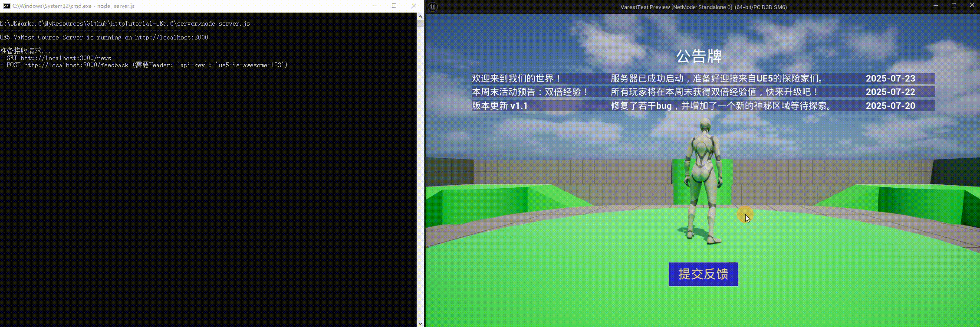Maximize the cmd.exe window
The image size is (980, 327).
point(394,6)
